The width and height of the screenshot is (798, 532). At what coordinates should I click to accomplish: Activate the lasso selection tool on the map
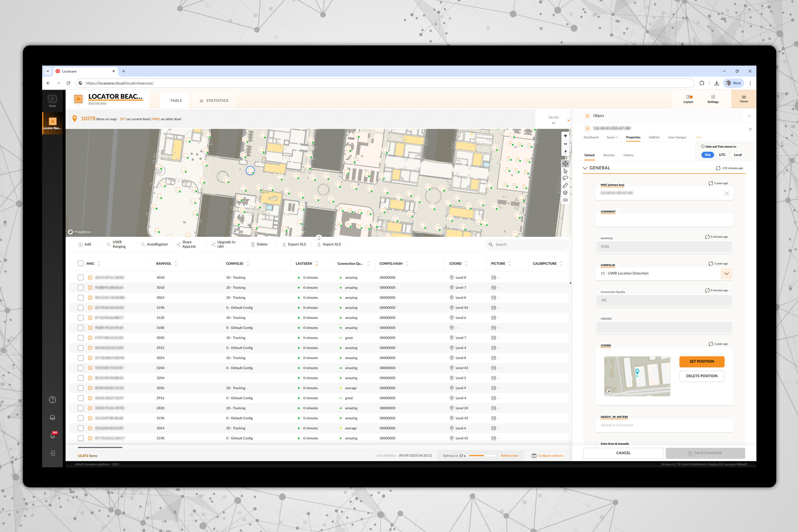(565, 178)
